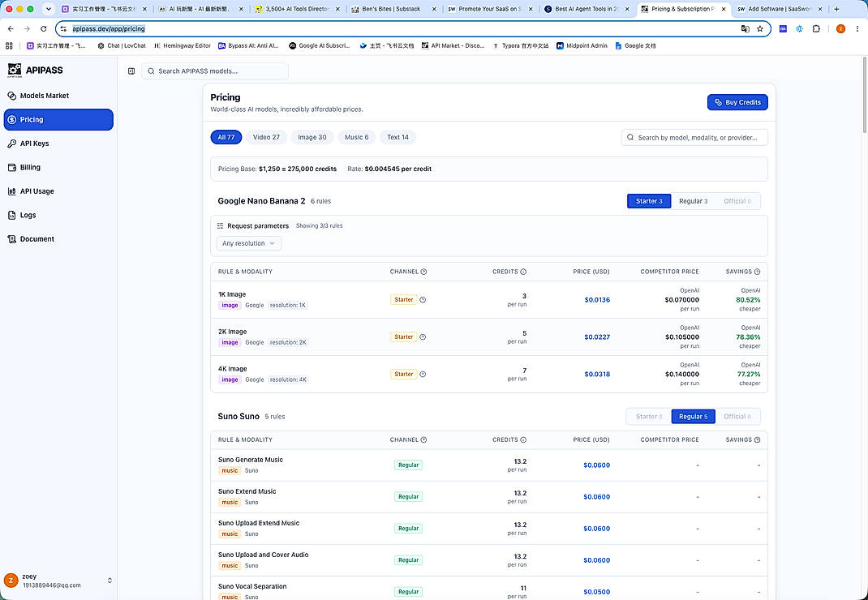Screen dimensions: 868x600
Task: Open the Document page
Action: tap(37, 238)
